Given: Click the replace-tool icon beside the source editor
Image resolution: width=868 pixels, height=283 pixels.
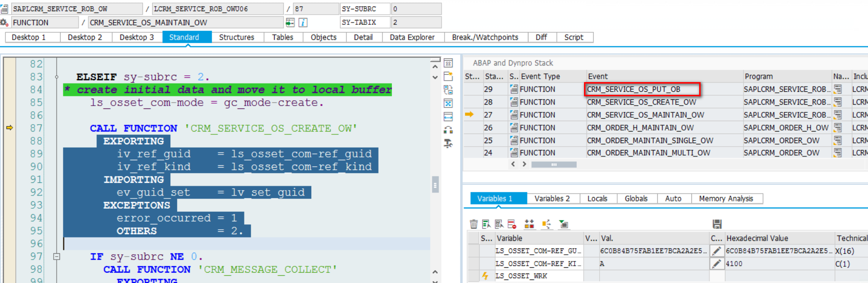Looking at the screenshot, I should point(448,90).
